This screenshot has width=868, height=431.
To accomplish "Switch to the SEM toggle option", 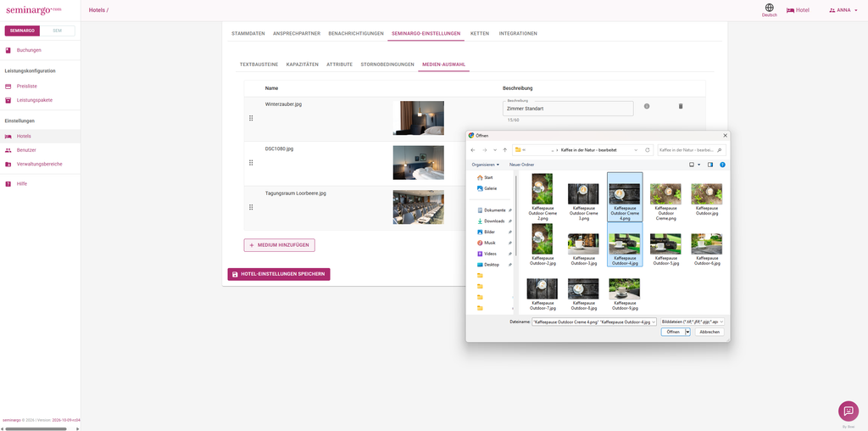I will click(57, 31).
